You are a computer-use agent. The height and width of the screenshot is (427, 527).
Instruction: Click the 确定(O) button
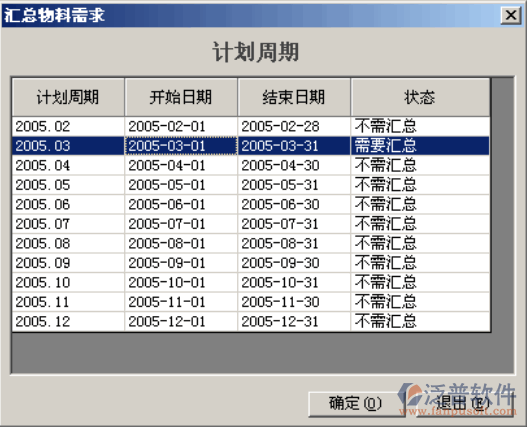click(356, 404)
